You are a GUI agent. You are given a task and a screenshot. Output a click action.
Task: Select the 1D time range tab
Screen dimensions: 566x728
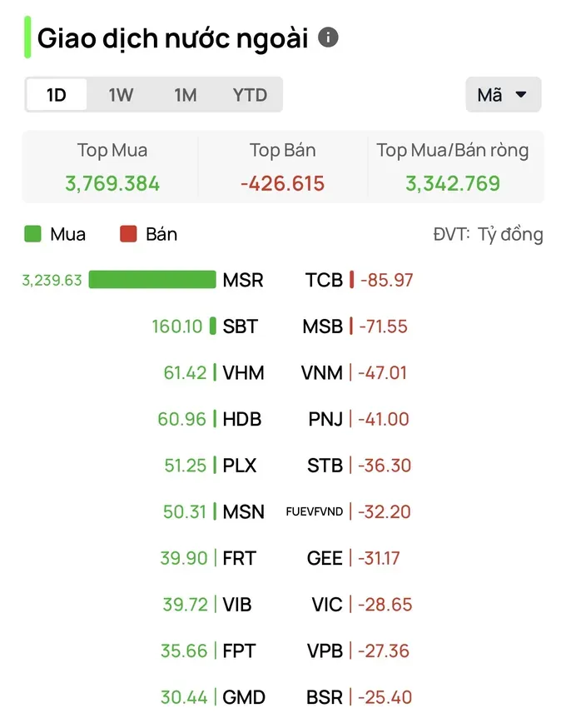coord(57,95)
